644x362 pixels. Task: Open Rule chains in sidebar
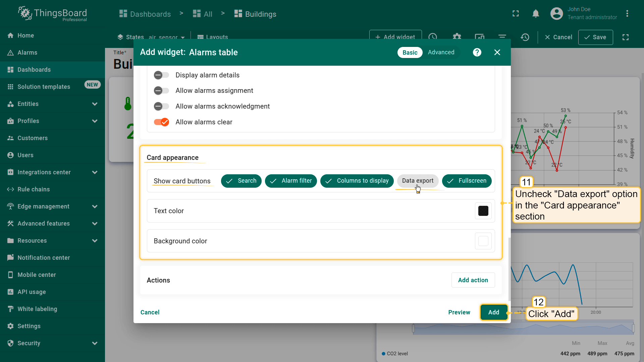[34, 189]
